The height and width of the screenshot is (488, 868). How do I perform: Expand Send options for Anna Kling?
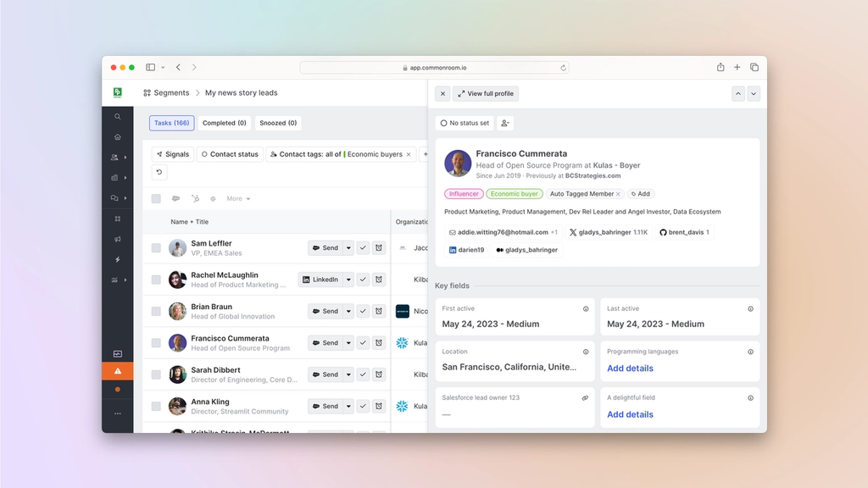(348, 406)
